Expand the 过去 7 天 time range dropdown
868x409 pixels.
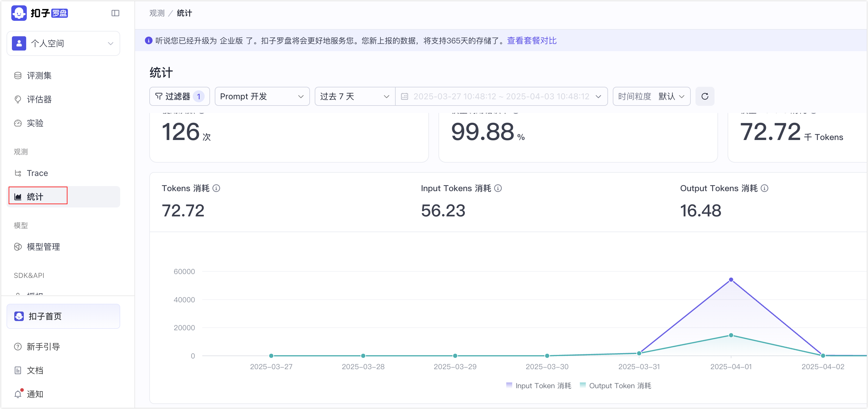(x=355, y=96)
